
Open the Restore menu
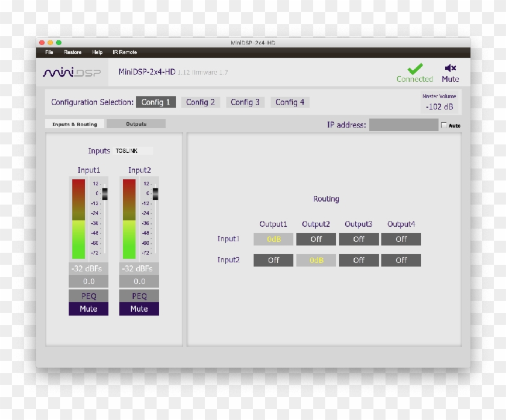click(72, 52)
